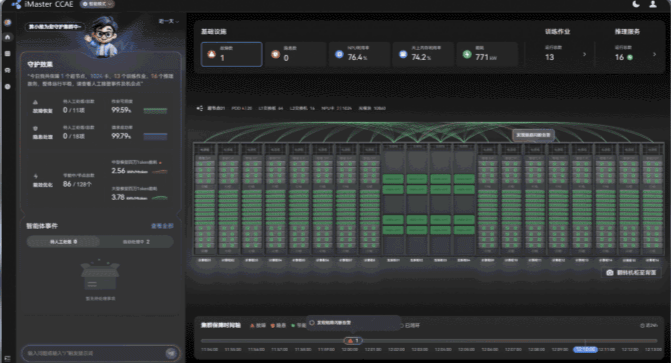Click the memory utilization 74.2% card
Image resolution: width=671 pixels, height=363 pixels.
(x=423, y=54)
